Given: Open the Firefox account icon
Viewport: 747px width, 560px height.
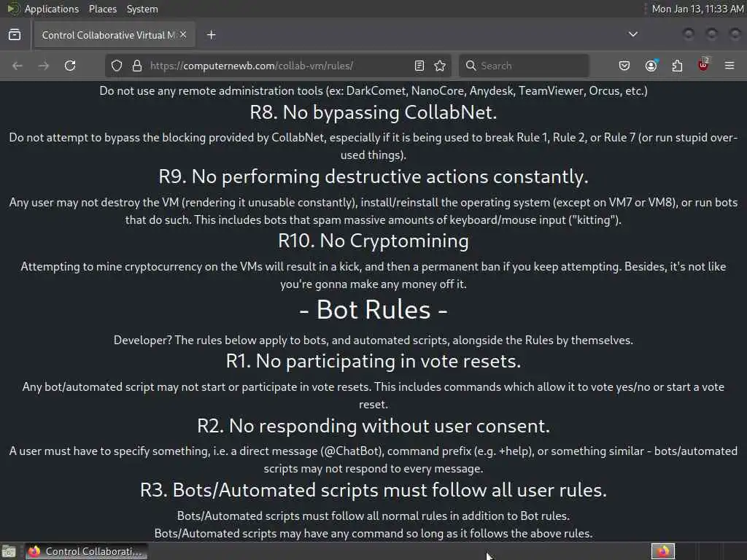Looking at the screenshot, I should pos(651,66).
